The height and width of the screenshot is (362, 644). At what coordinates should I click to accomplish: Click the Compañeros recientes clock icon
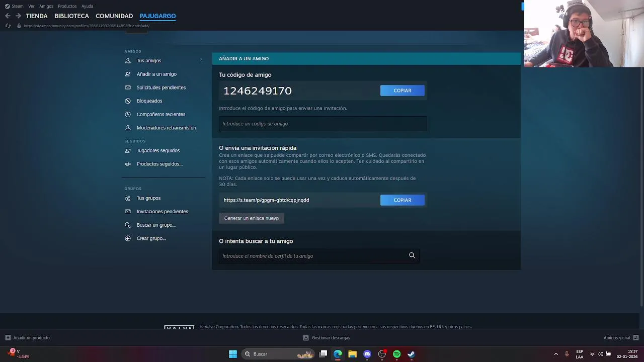pos(128,114)
